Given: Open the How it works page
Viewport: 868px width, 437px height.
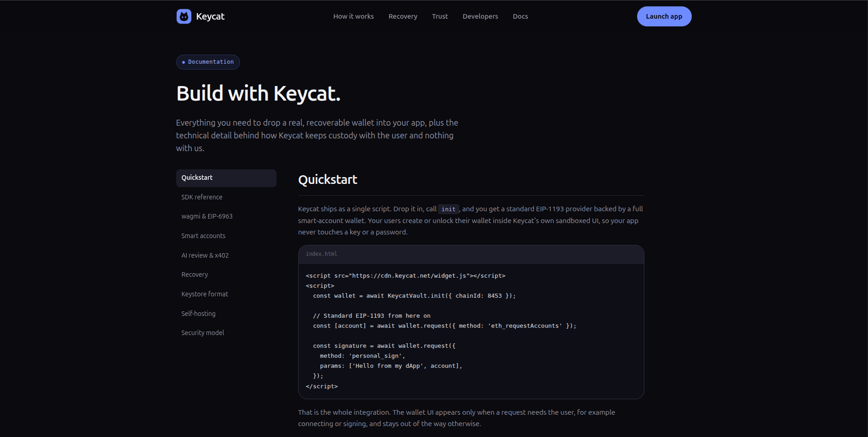Looking at the screenshot, I should (x=353, y=16).
